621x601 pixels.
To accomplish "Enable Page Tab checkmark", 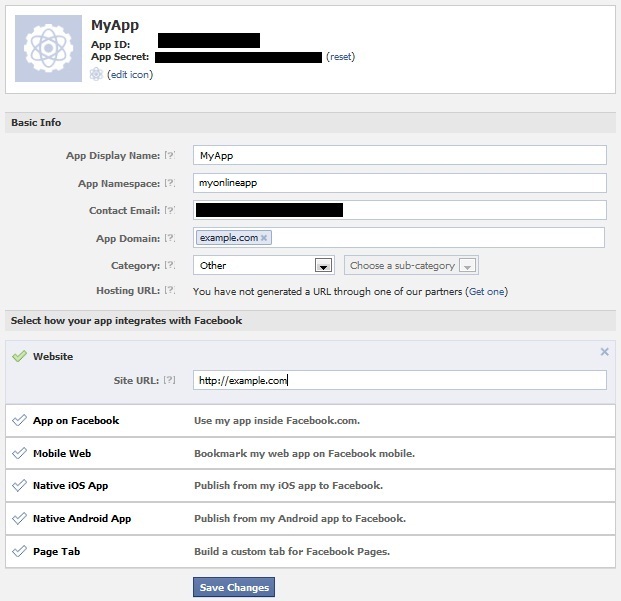I will tap(19, 551).
